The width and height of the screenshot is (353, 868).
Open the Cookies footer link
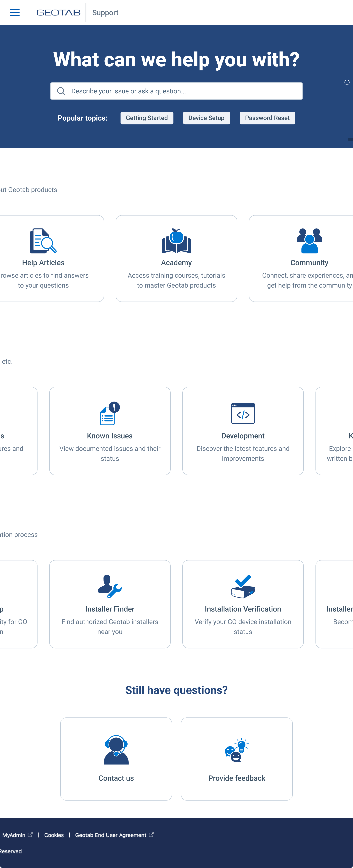(x=54, y=835)
